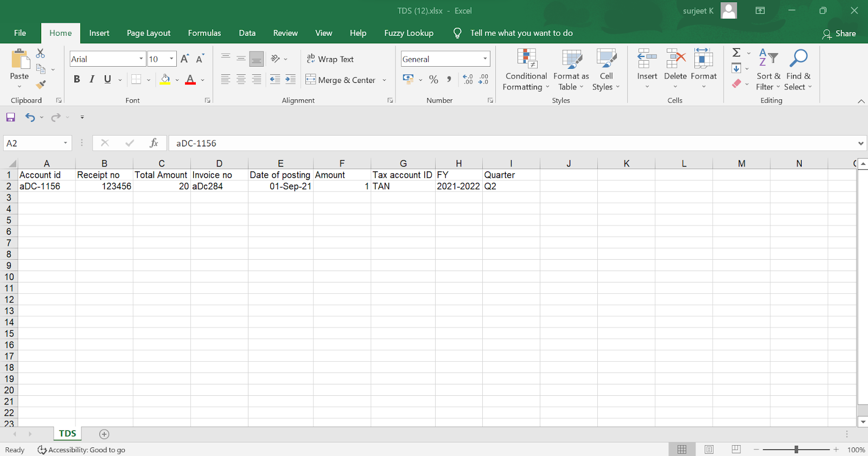Image resolution: width=868 pixels, height=456 pixels.
Task: Toggle Italic formatting
Action: tap(92, 80)
